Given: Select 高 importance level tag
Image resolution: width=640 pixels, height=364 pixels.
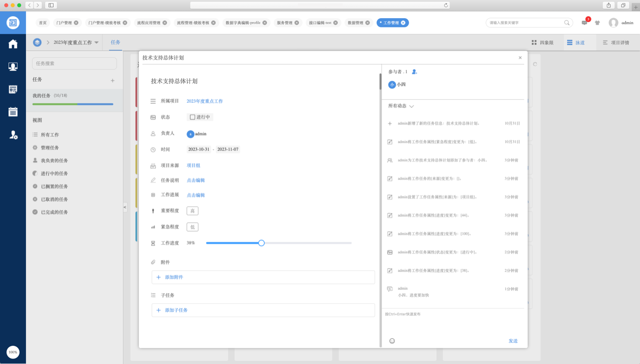Looking at the screenshot, I should [192, 211].
